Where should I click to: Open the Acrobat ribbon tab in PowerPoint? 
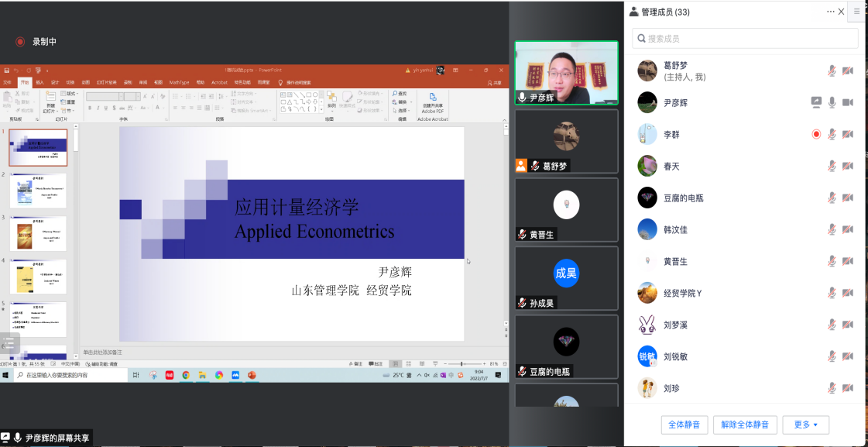[219, 82]
